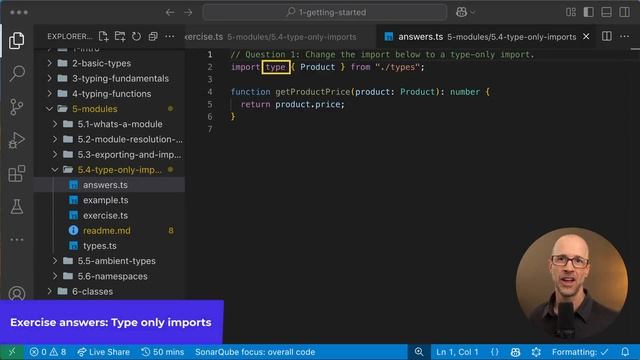The image size is (640, 360).
Task: Expand the 5.2-module-resolution folder
Action: pos(109,139)
